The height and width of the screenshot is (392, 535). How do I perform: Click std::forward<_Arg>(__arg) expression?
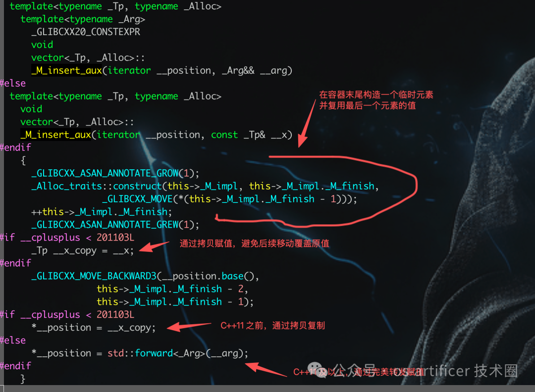tap(176, 353)
